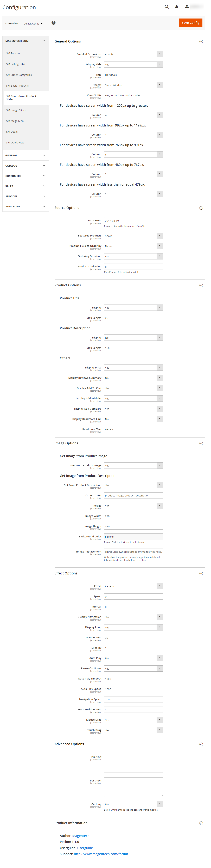The width and height of the screenshot is (211, 868).
Task: Expand the SALES configuration tab
Action: (25, 186)
